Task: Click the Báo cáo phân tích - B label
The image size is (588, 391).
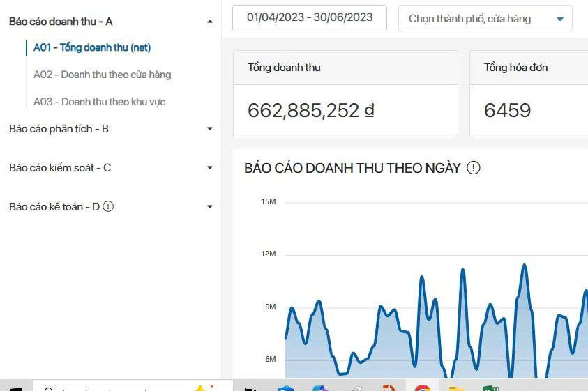Action: click(59, 129)
